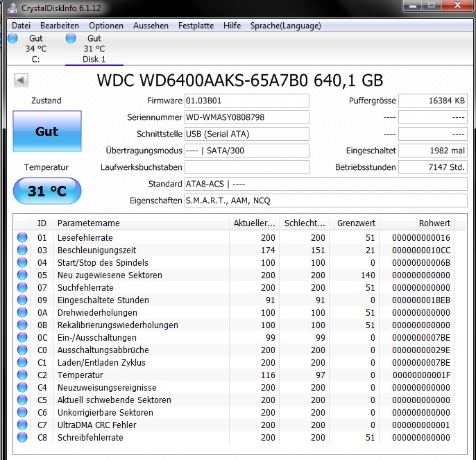Click the CrystalDiskInfo title bar app icon
This screenshot has width=476, height=460.
tap(12, 8)
